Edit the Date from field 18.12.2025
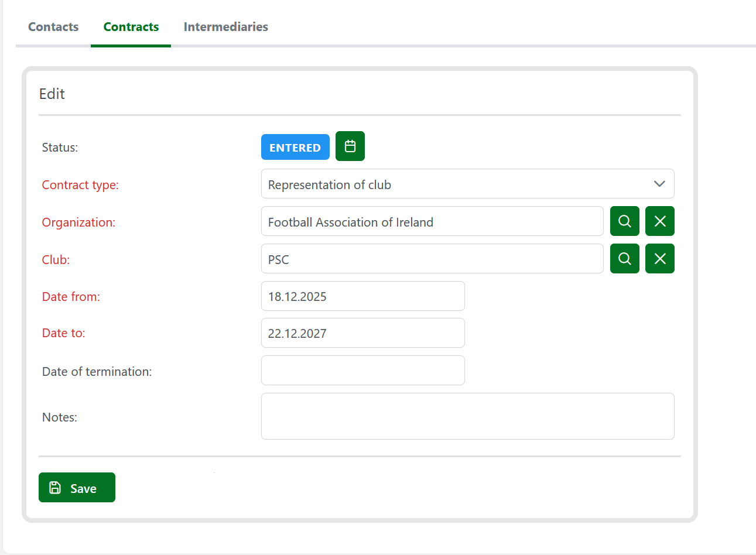 click(x=362, y=296)
